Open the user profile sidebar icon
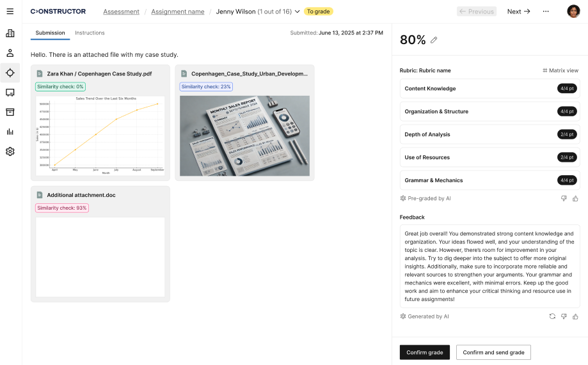 tap(10, 53)
